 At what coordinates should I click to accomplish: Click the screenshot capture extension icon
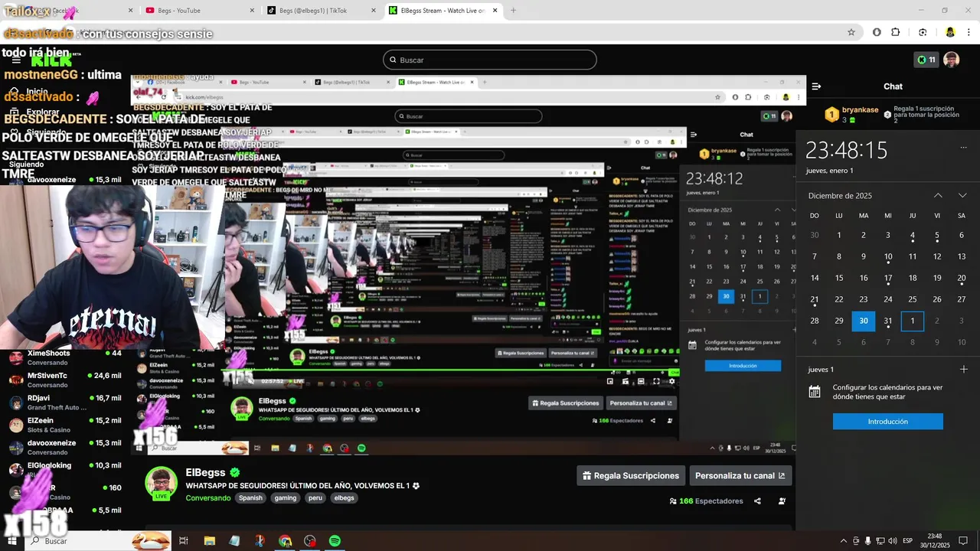click(x=923, y=32)
